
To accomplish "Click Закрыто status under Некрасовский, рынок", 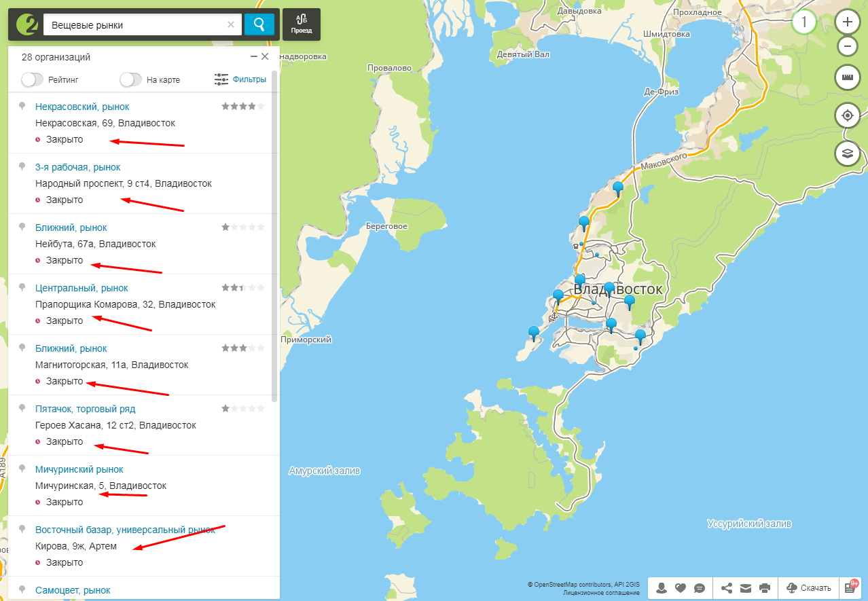I will coord(65,139).
